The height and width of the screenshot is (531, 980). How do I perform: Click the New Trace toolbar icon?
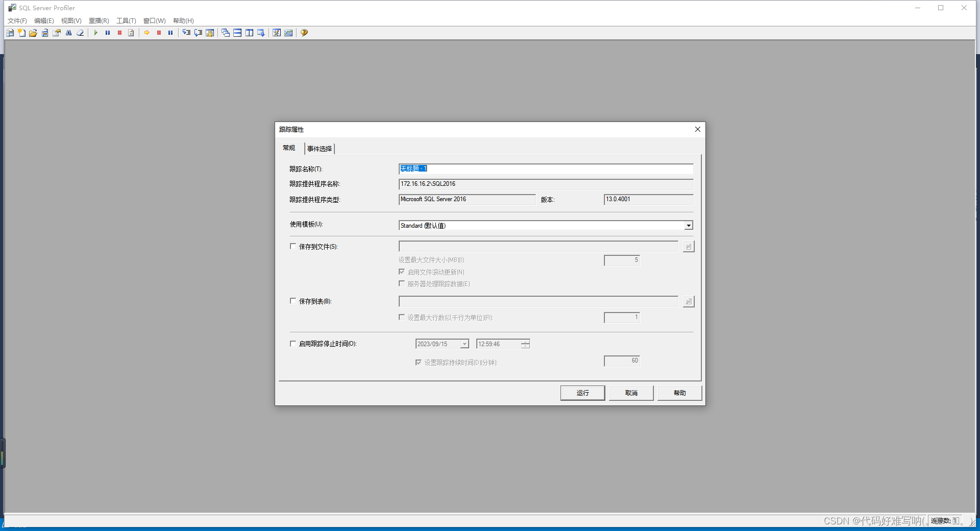(x=10, y=33)
